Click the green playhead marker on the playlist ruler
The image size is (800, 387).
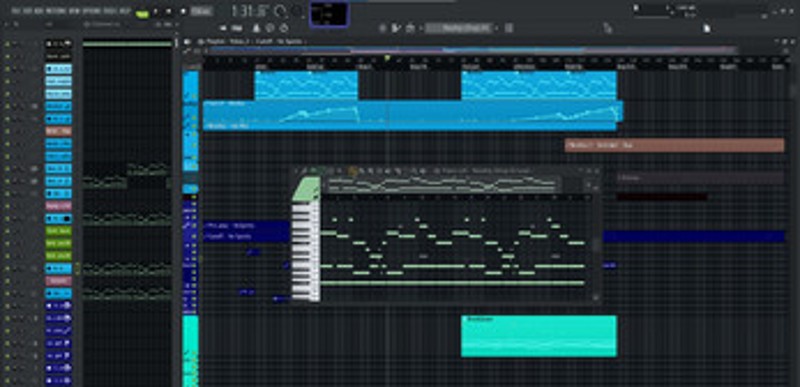[x=387, y=59]
